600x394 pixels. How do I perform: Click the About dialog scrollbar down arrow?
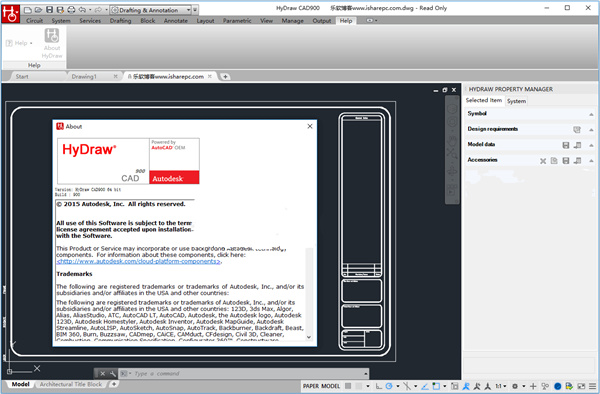click(x=309, y=337)
